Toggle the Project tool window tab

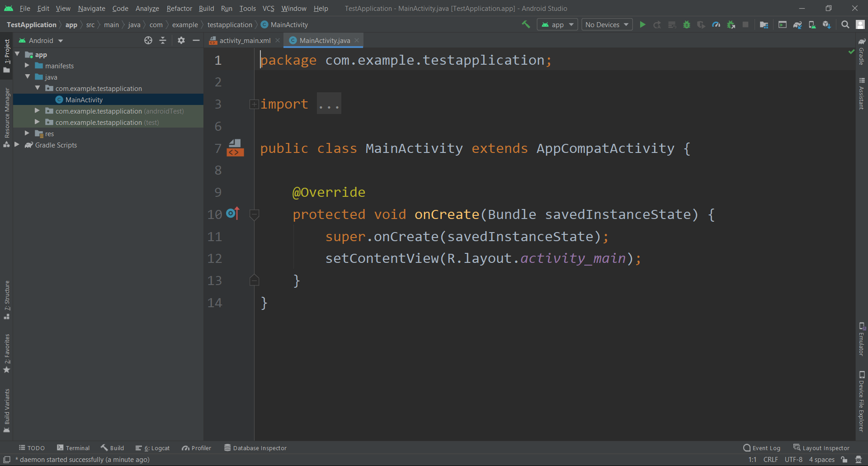click(7, 56)
